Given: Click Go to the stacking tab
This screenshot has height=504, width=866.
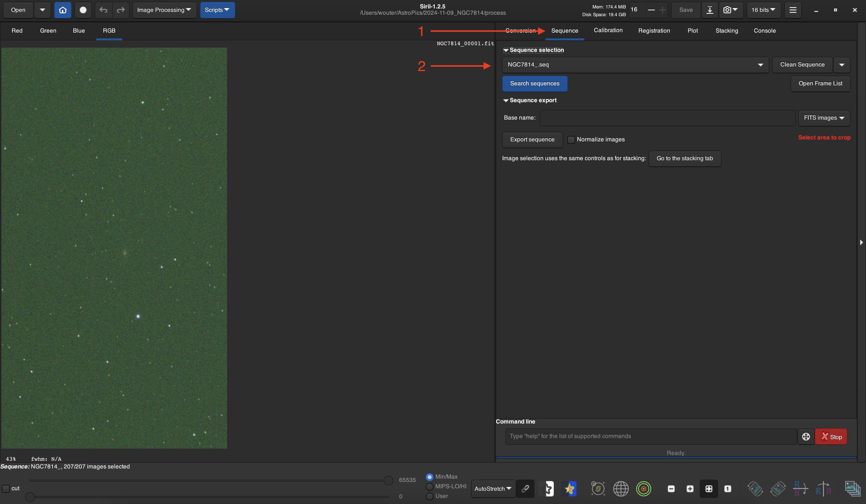Looking at the screenshot, I should point(684,158).
